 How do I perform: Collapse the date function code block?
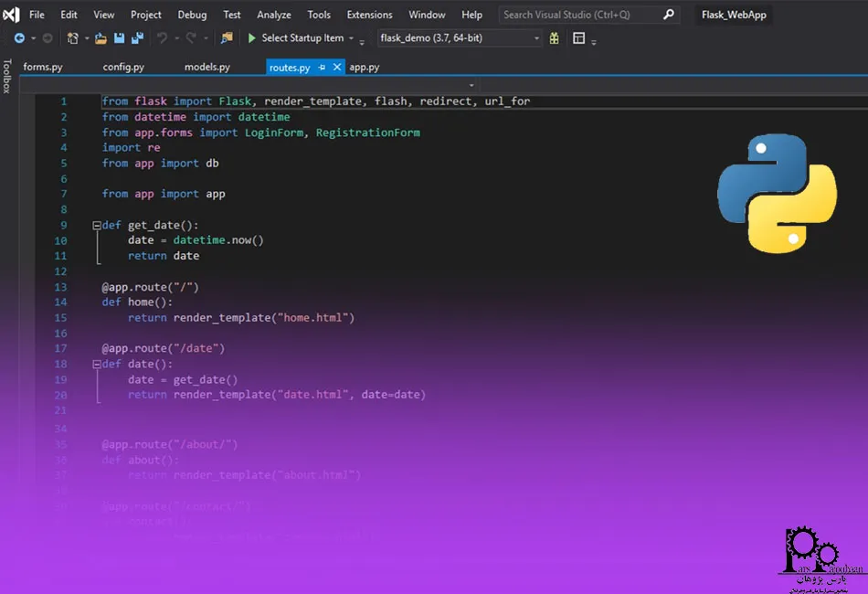97,364
